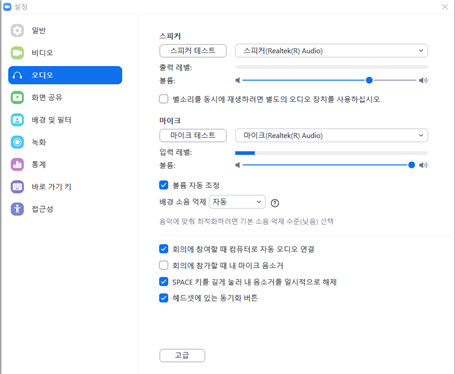455x374 pixels.
Task: Select the 일반 gear icon
Action: pyautogui.click(x=17, y=30)
